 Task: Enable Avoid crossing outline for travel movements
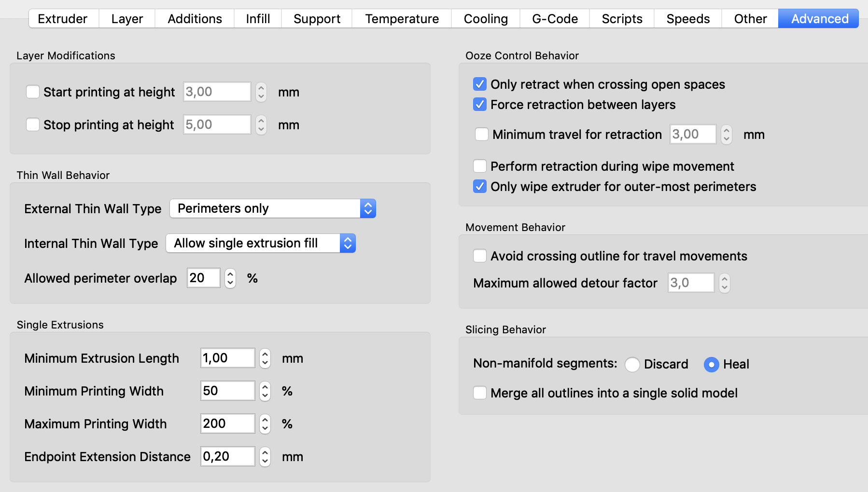click(x=480, y=256)
